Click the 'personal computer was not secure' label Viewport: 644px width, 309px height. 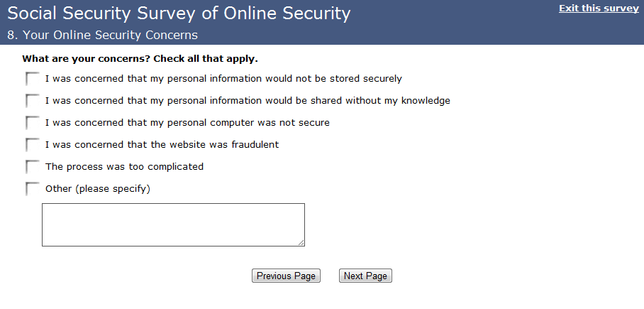tap(187, 123)
